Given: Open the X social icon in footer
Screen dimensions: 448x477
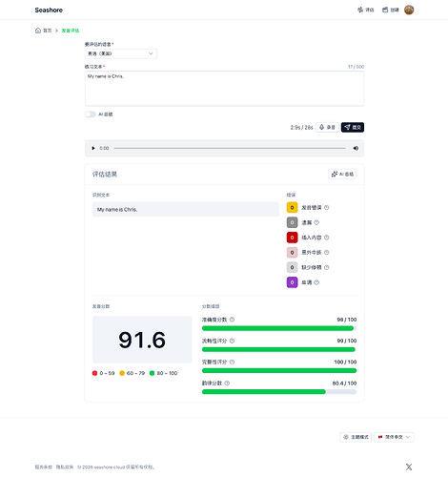Looking at the screenshot, I should click(409, 467).
